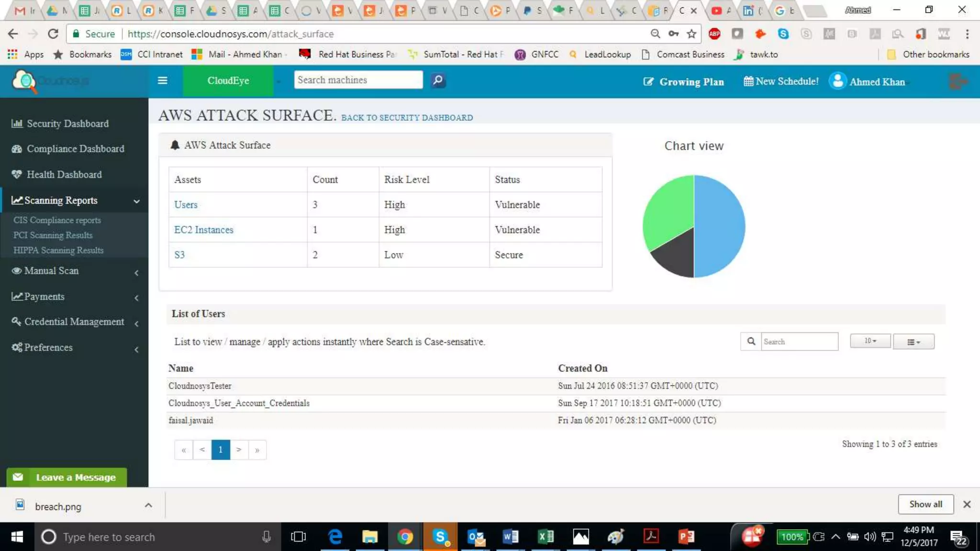The width and height of the screenshot is (980, 551).
Task: Click the search icon in List of Users
Action: coord(751,342)
